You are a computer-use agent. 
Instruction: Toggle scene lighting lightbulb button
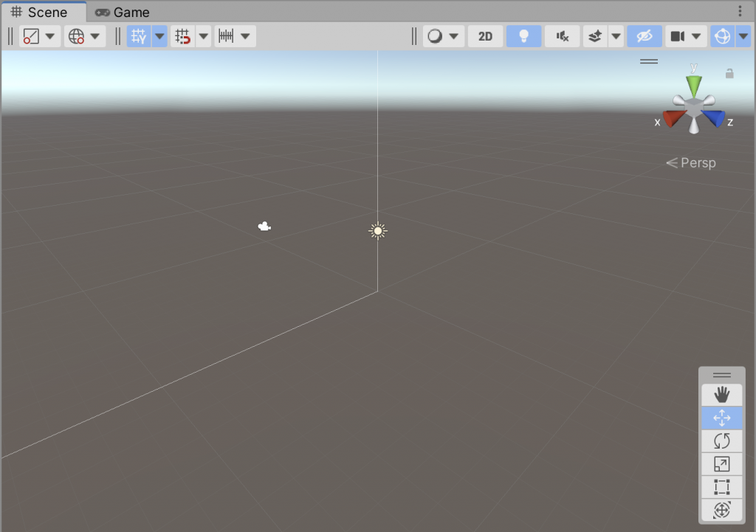click(523, 36)
